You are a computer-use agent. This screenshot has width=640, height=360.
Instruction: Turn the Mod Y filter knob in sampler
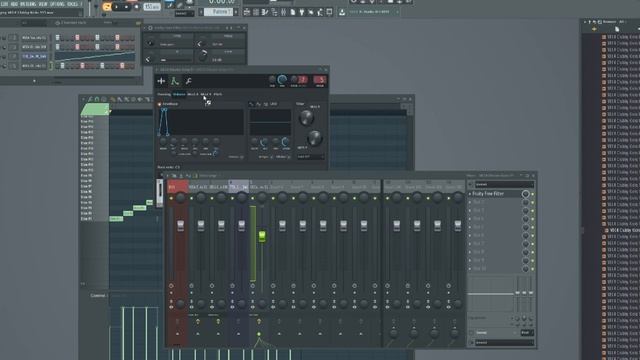[x=315, y=138]
